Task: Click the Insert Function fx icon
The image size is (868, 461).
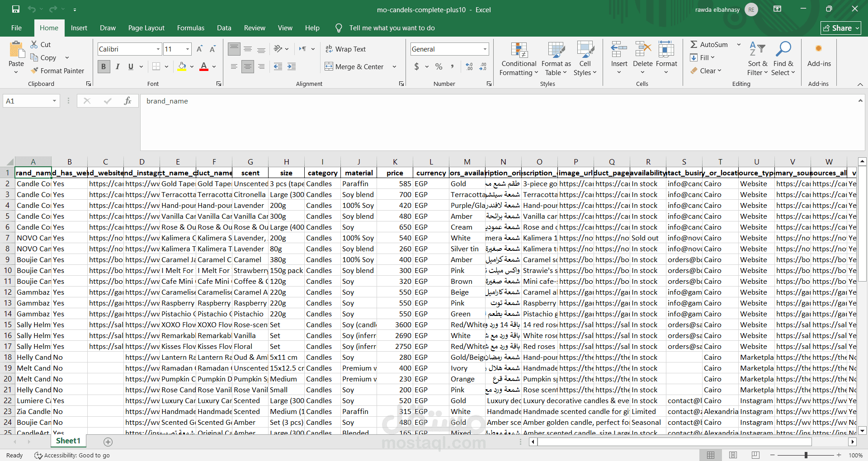Action: 127,101
